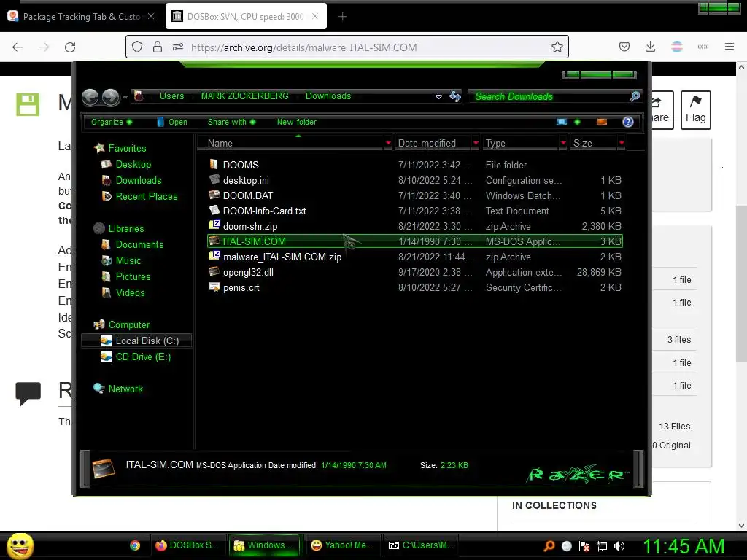The height and width of the screenshot is (560, 747).
Task: Open the Firefox hamburger menu
Action: pos(729,47)
